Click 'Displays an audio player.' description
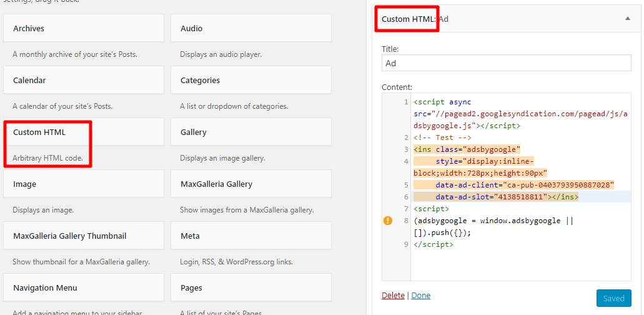 coord(220,54)
